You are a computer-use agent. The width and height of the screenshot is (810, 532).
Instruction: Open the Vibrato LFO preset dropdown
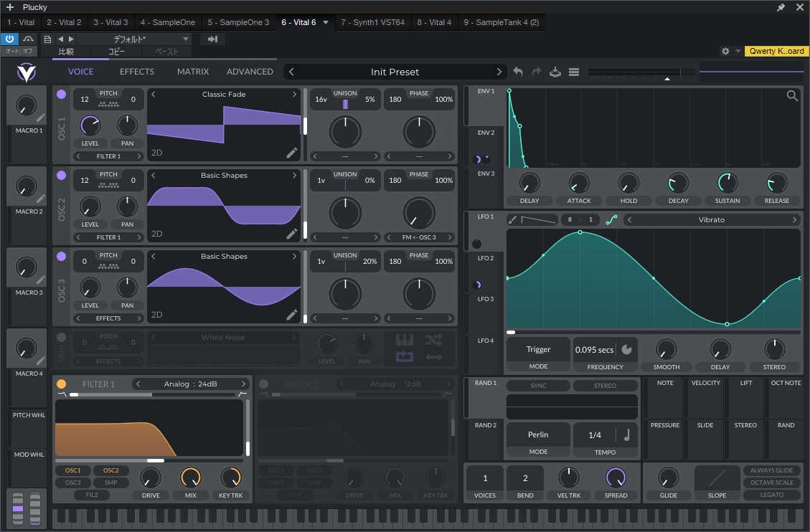[x=711, y=219]
